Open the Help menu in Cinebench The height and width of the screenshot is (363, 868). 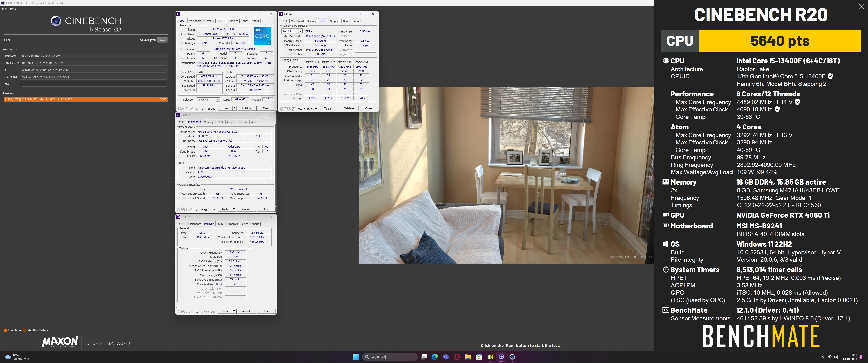[x=13, y=9]
